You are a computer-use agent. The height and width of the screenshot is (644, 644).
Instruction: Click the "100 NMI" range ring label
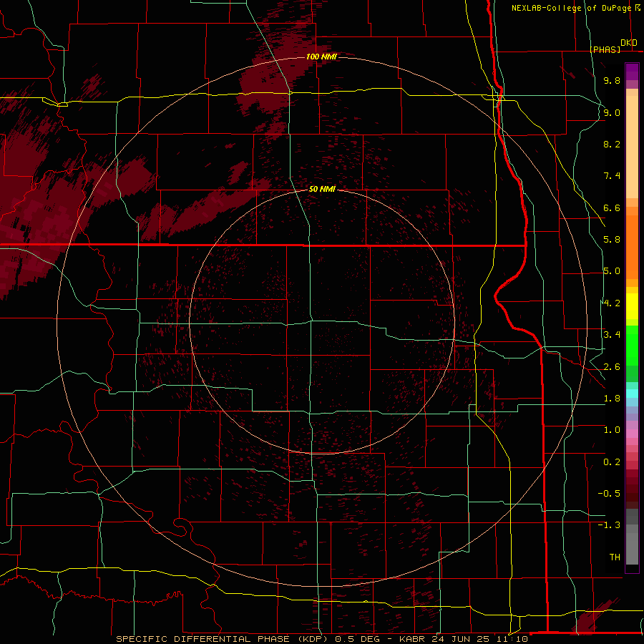[x=321, y=57]
